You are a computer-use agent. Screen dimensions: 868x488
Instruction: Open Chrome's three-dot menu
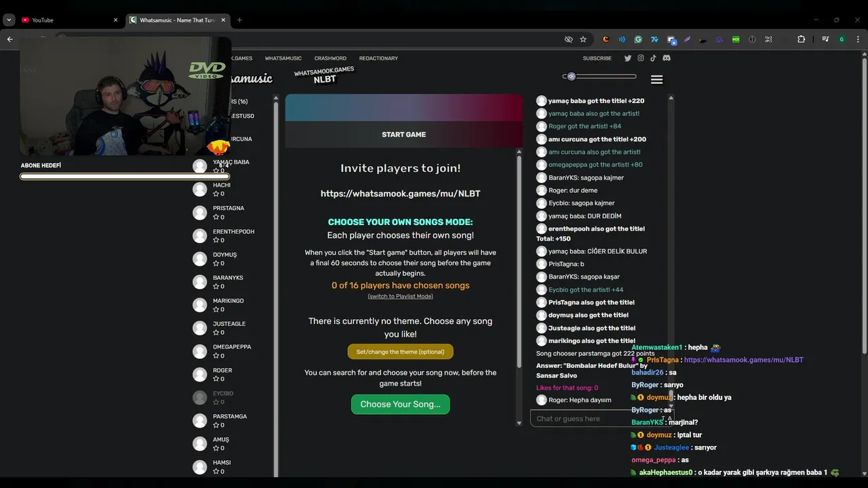point(857,39)
